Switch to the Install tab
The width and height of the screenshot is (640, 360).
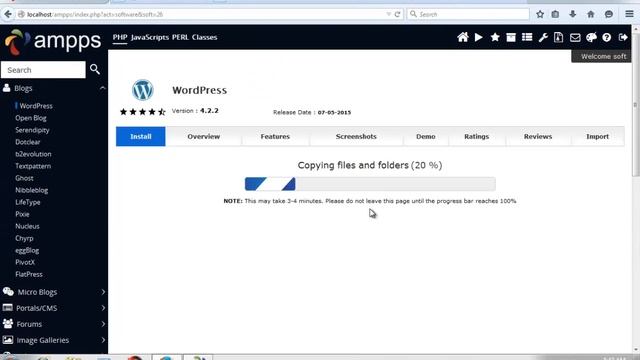(x=141, y=136)
